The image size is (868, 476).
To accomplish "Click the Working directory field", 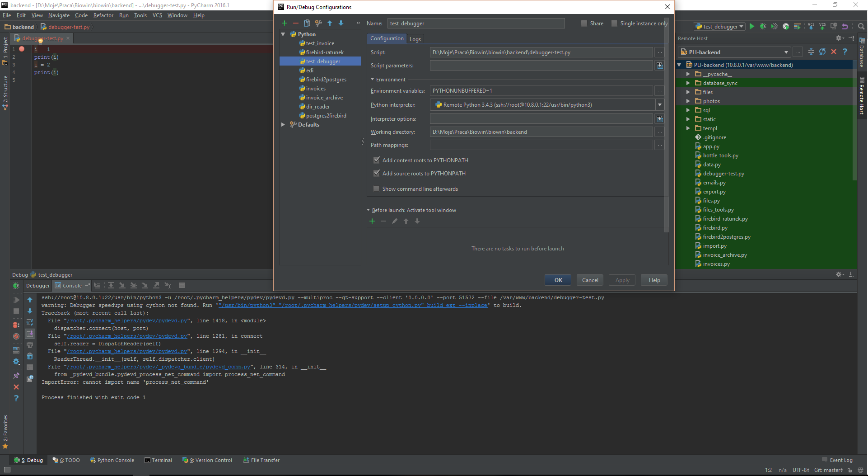I will [541, 132].
